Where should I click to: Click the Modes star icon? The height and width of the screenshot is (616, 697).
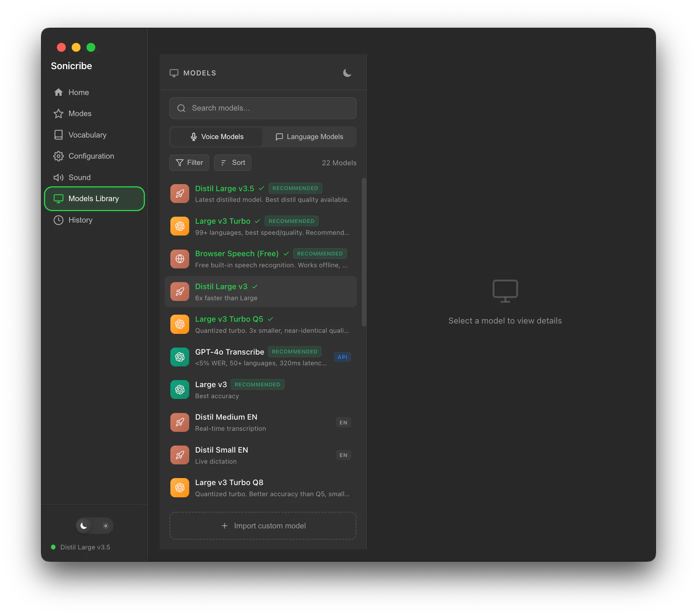58,114
